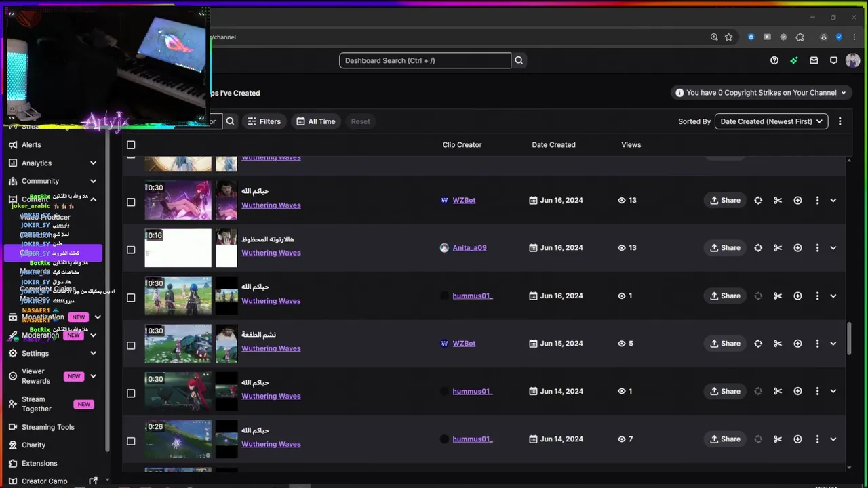Open the three-dot menu on the 0:26 clip
This screenshot has width=868, height=488.
coord(817,439)
